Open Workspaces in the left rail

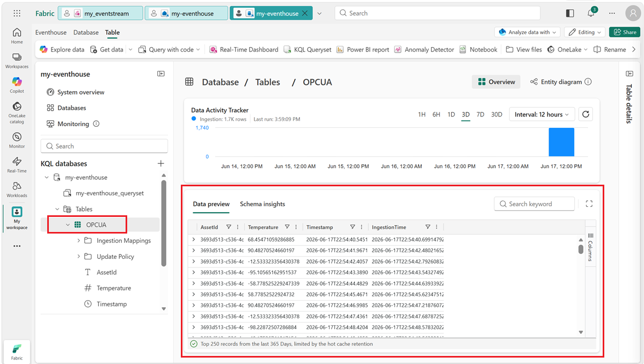tap(17, 61)
